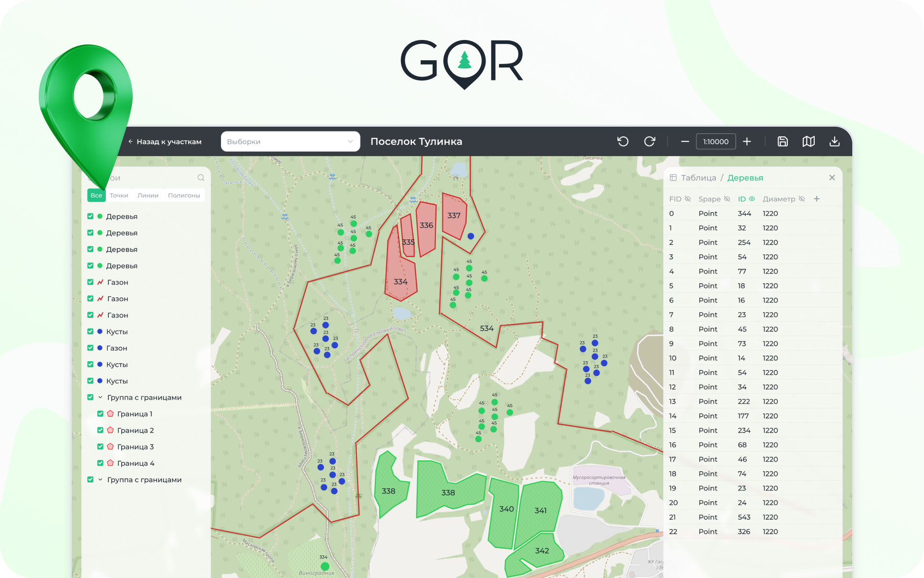Viewport: 924px width, 578px height.
Task: Click the Деревья breadcrumb in table header
Action: (745, 178)
